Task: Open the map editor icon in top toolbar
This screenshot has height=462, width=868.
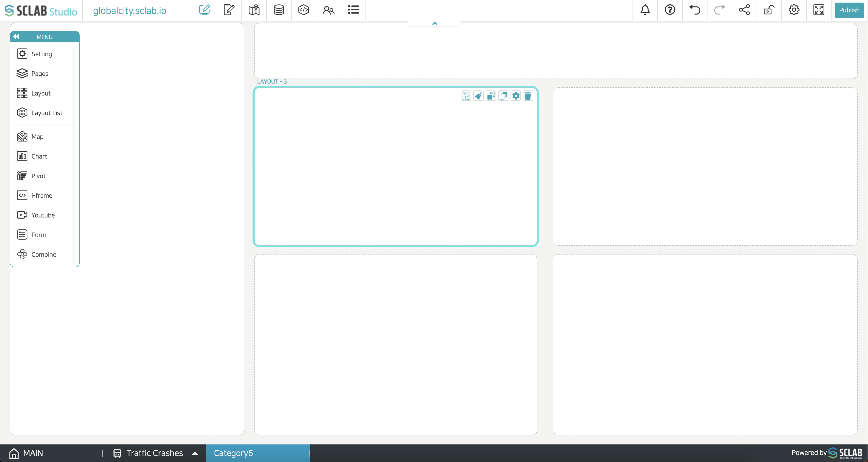Action: (x=254, y=10)
